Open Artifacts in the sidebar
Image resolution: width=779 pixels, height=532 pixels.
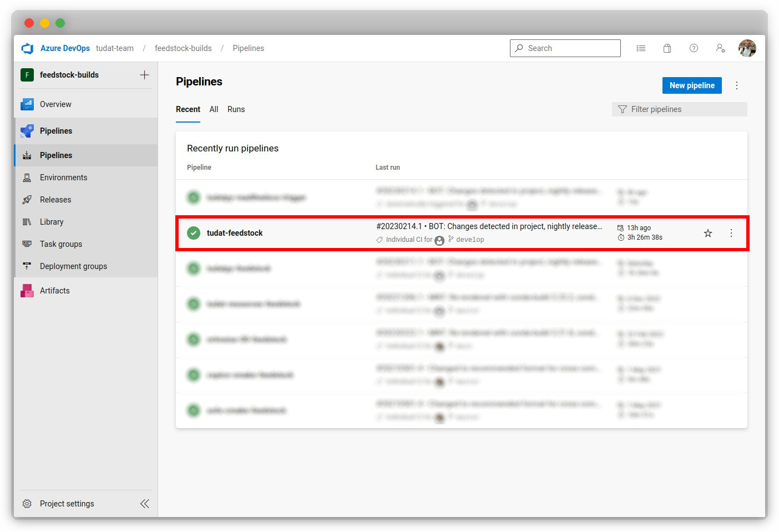(x=86, y=291)
